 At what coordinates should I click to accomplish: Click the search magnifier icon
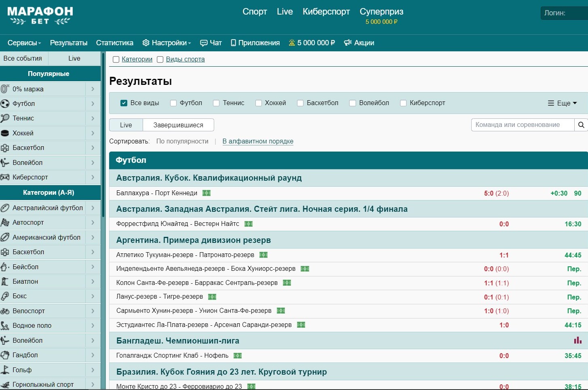click(581, 125)
